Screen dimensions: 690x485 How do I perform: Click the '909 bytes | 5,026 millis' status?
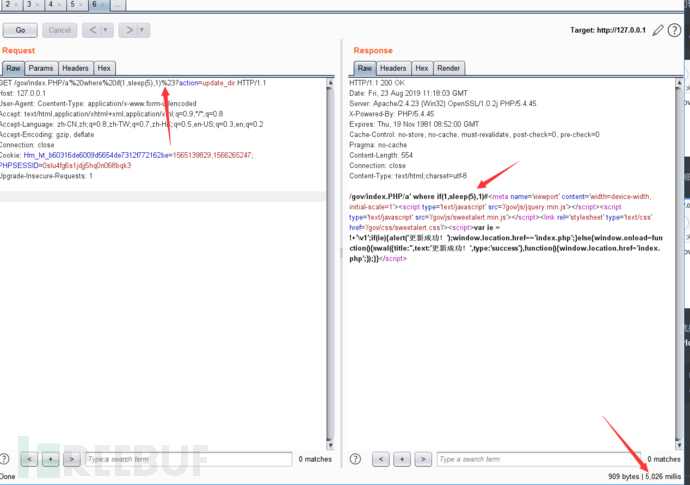[644, 476]
